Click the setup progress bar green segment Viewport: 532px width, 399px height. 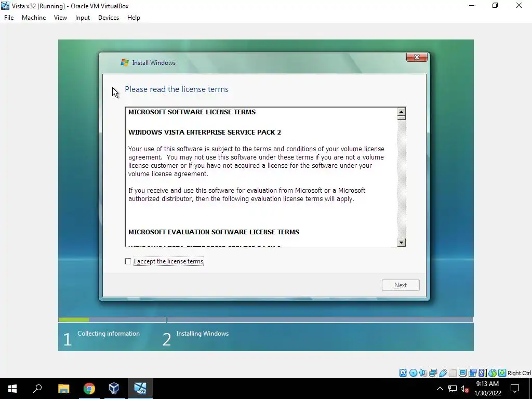pos(74,320)
